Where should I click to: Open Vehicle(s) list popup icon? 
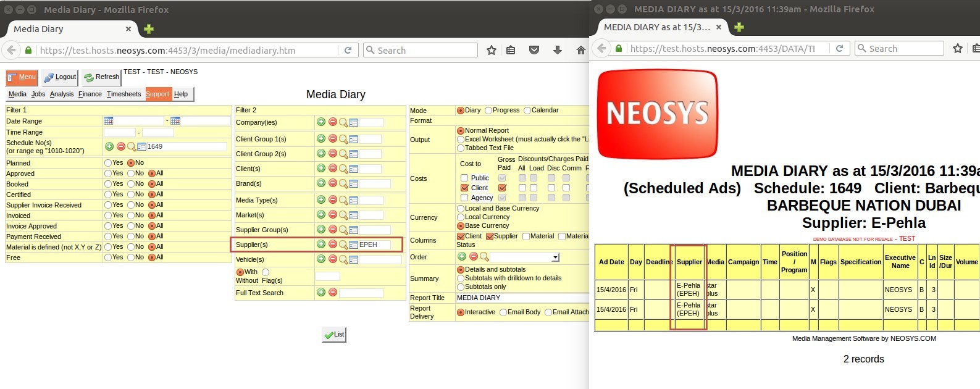click(354, 259)
